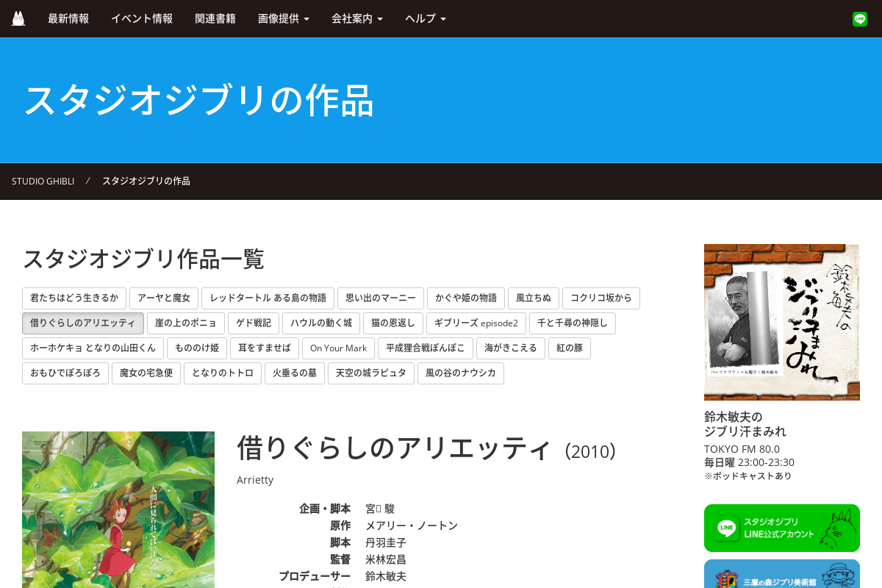Select On Your Mark work button
Image resolution: width=882 pixels, height=588 pixels.
339,348
